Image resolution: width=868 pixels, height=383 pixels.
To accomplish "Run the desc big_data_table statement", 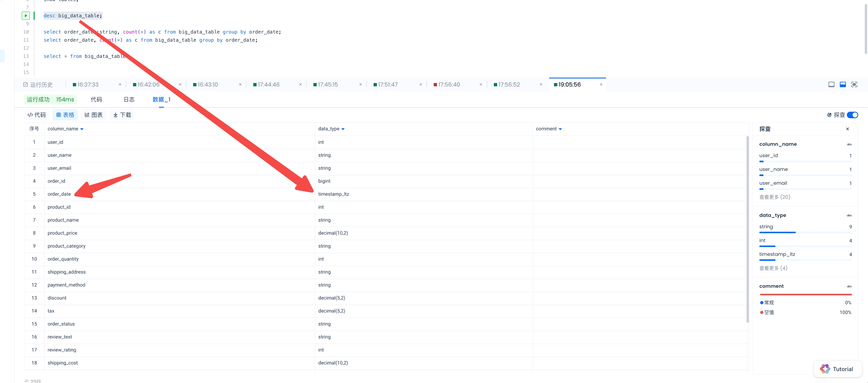I will coord(26,15).
